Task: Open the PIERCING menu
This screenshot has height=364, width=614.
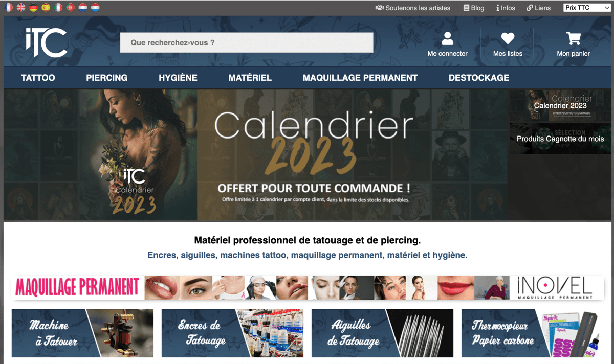Action: [x=107, y=78]
